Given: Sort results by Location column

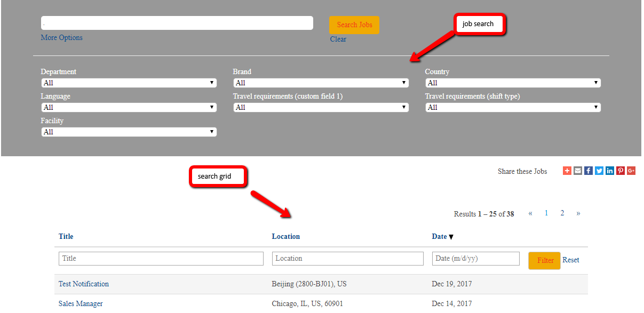Looking at the screenshot, I should coord(286,236).
